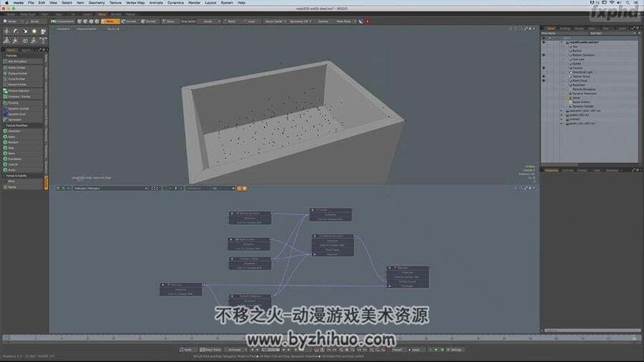Click the Spotlight search icon in the macOS menu bar
This screenshot has width=644, height=362.
[628, 2]
